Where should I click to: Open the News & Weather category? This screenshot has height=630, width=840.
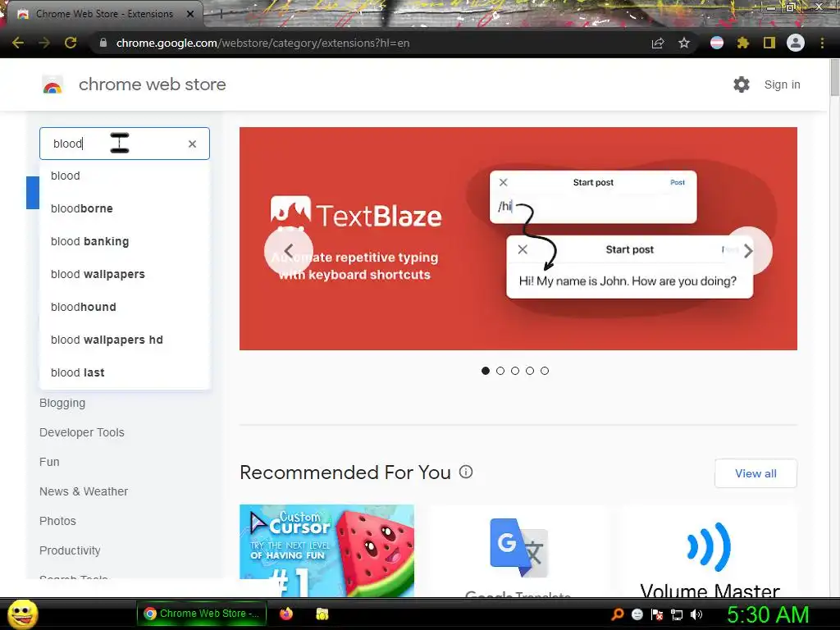tap(84, 491)
